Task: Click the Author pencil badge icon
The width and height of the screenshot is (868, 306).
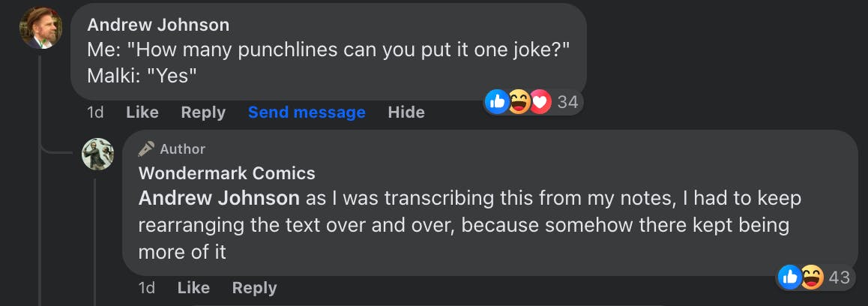Action: tap(147, 149)
